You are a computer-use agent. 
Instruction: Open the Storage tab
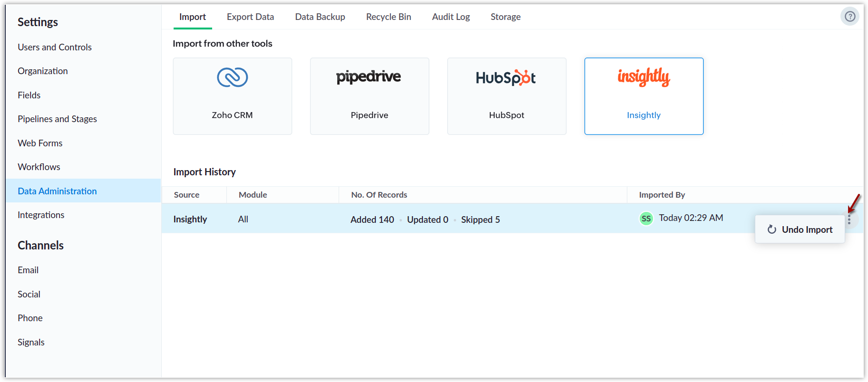(x=506, y=17)
